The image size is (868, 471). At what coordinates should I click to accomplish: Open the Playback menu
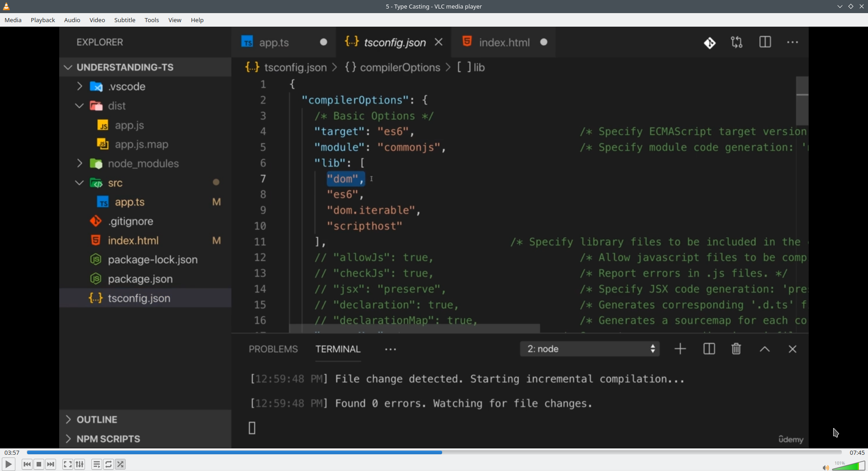[43, 20]
